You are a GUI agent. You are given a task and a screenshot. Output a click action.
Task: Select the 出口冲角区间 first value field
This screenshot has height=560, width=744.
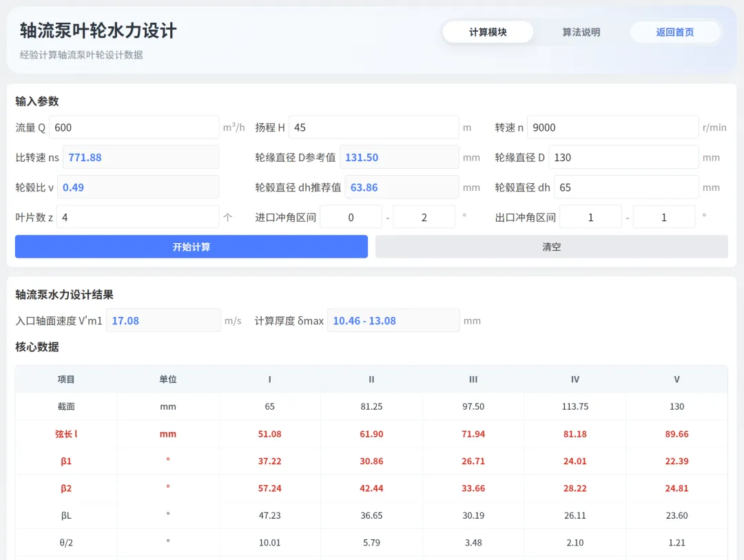[591, 217]
